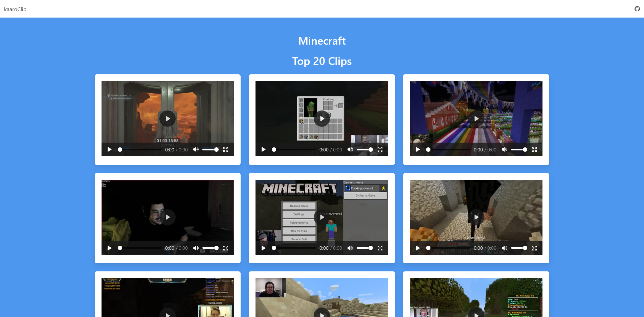Image resolution: width=644 pixels, height=317 pixels.
Task: Play the dark webcam streamer clip center button
Action: pos(168,217)
